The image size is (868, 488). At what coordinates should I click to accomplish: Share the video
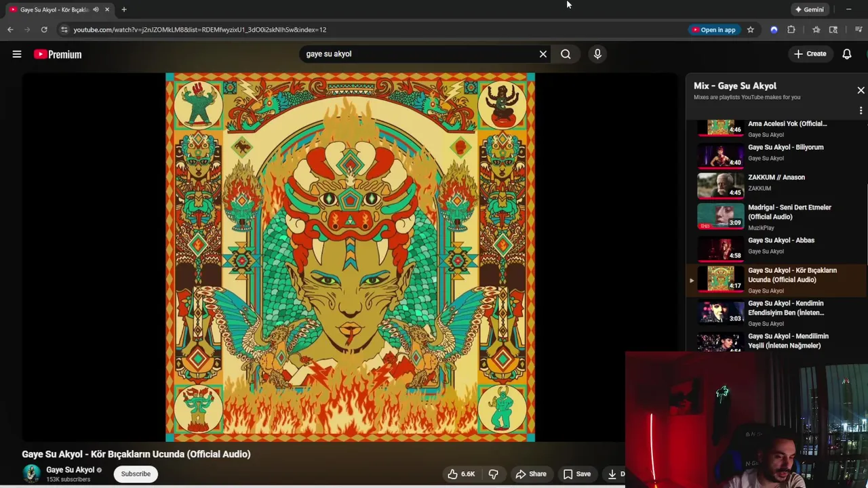click(531, 474)
